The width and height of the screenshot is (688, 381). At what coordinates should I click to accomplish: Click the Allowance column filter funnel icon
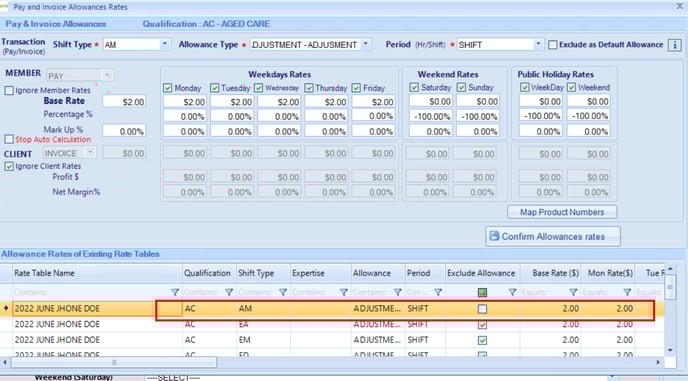(x=398, y=292)
